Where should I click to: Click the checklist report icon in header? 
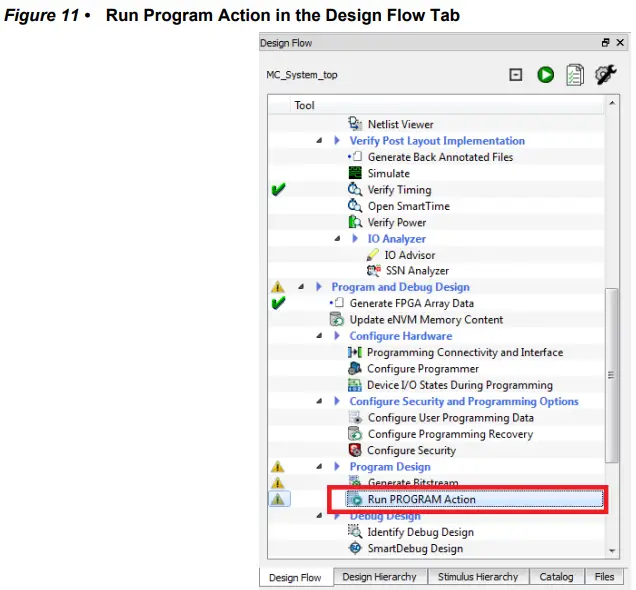coord(575,75)
